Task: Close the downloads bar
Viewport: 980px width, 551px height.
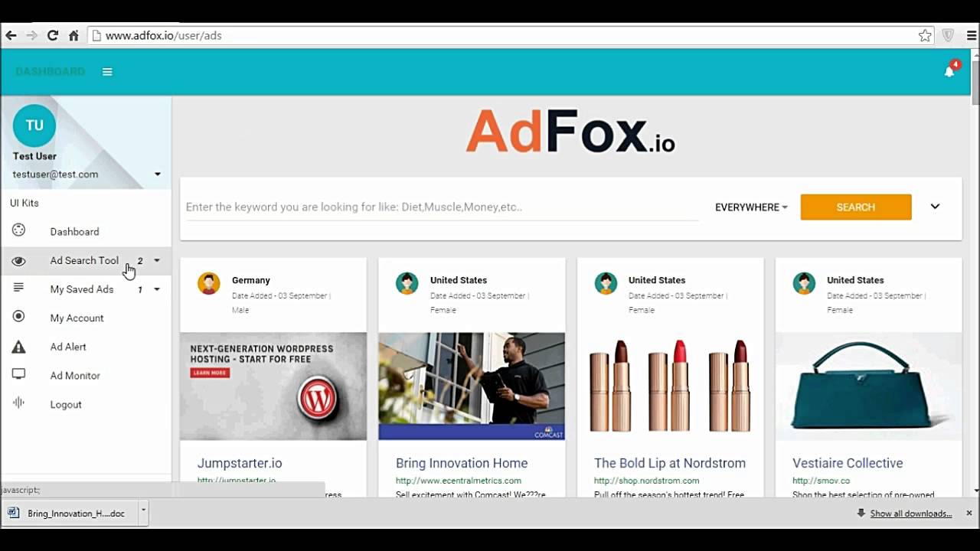Action: [969, 513]
